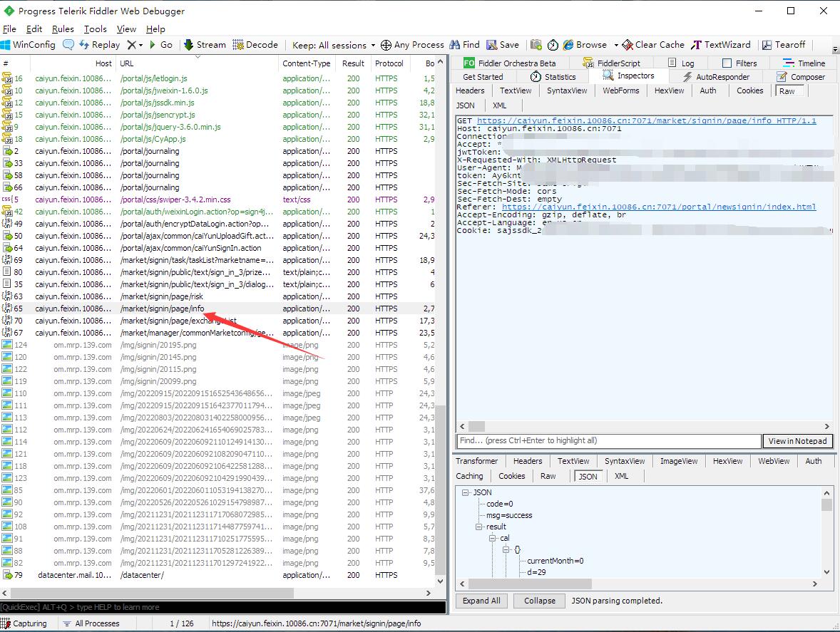The width and height of the screenshot is (840, 632).
Task: Open Remove X dropdown arrow
Action: point(141,46)
